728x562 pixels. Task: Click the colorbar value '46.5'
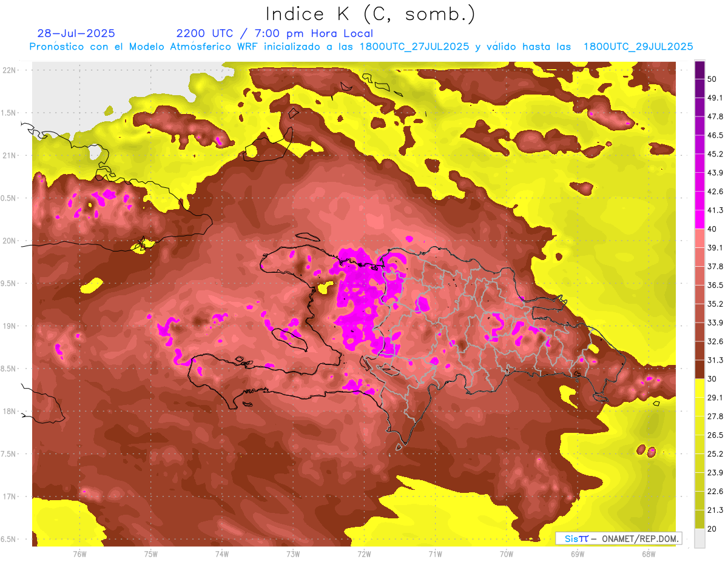[715, 135]
